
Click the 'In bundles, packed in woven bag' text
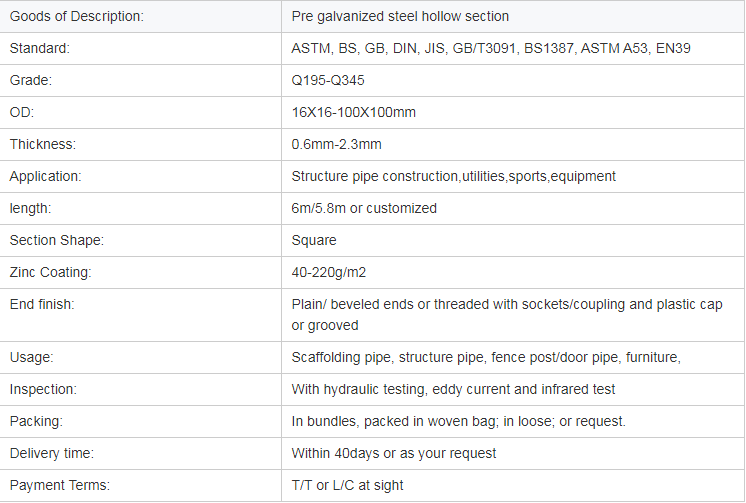tap(394, 421)
